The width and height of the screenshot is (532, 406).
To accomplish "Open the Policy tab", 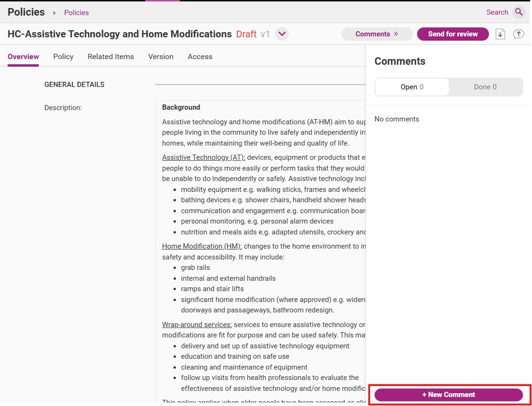I will (x=63, y=57).
